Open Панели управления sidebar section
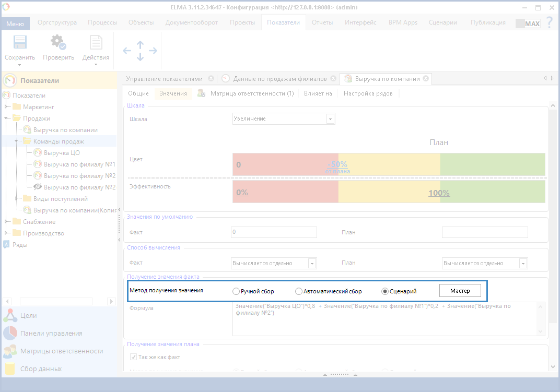 51,333
